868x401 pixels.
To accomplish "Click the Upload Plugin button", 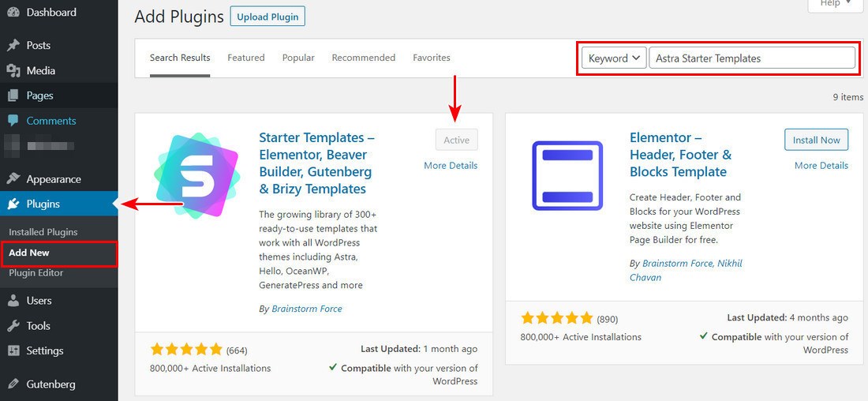I will pyautogui.click(x=268, y=17).
